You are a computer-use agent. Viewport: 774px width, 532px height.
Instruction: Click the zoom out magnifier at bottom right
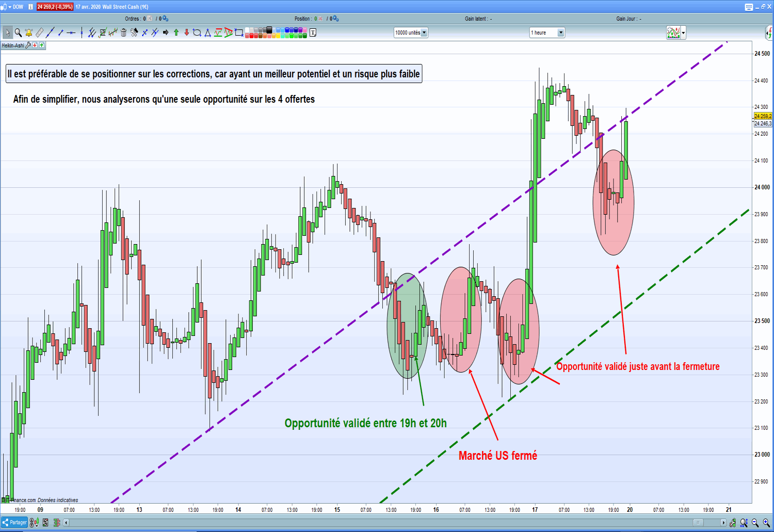[755, 523]
